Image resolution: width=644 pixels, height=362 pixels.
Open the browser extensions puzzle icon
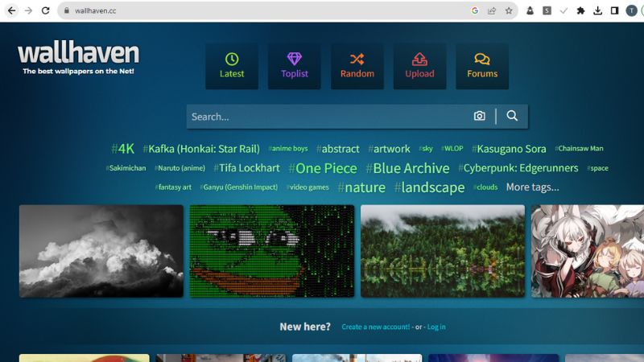point(581,10)
